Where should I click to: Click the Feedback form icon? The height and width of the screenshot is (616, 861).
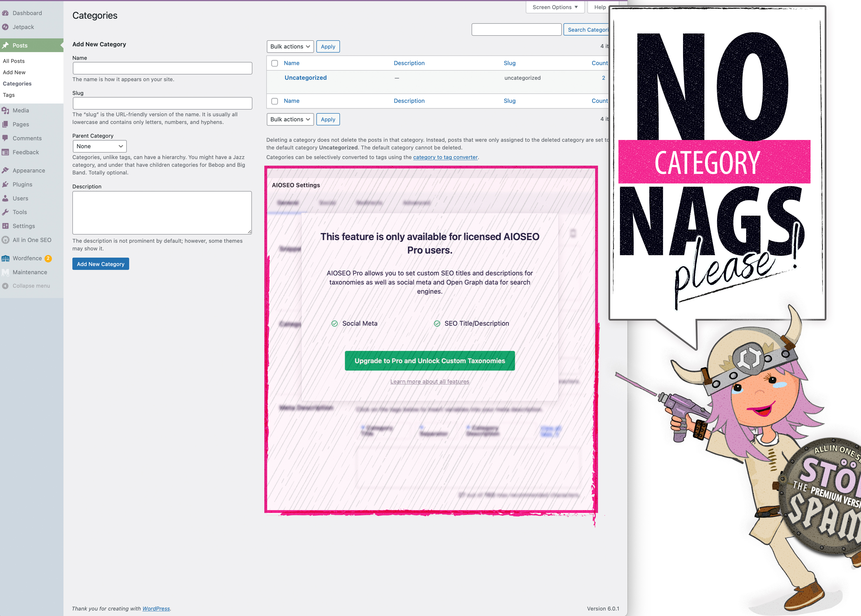coord(5,152)
